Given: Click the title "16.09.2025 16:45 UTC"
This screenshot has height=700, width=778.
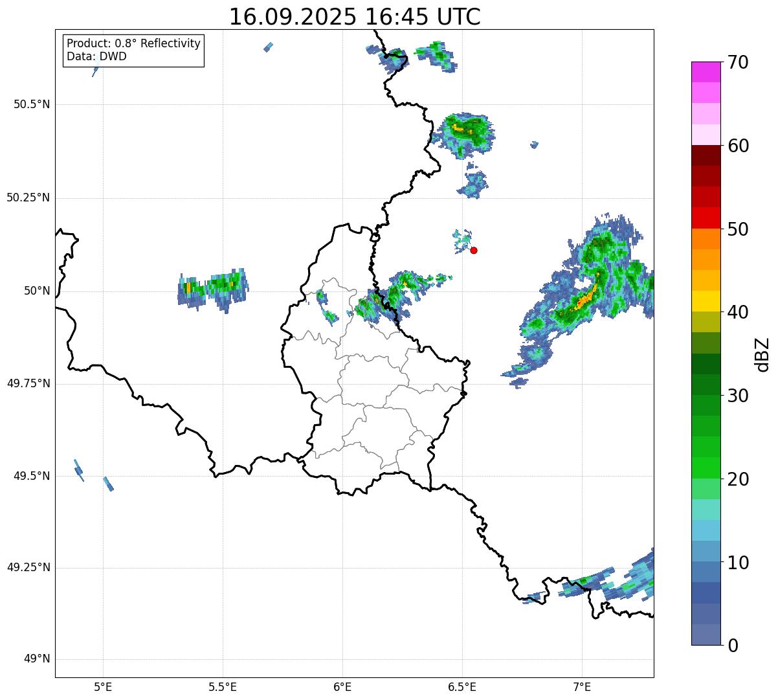Looking at the screenshot, I should point(355,17).
